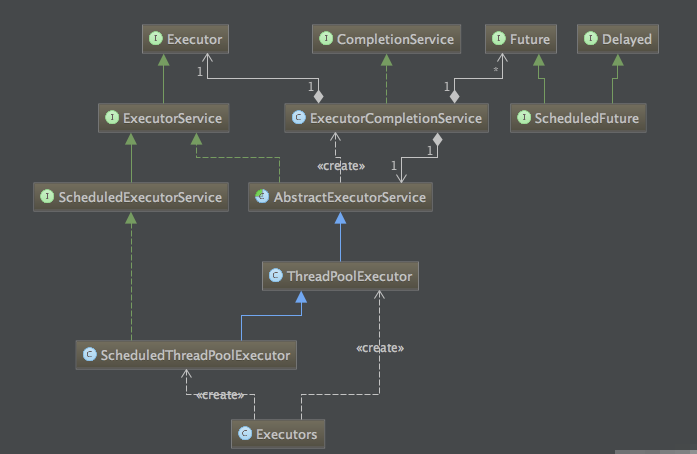Select the CompletionService text label
Viewport: 697px width, 454px height.
(x=395, y=39)
